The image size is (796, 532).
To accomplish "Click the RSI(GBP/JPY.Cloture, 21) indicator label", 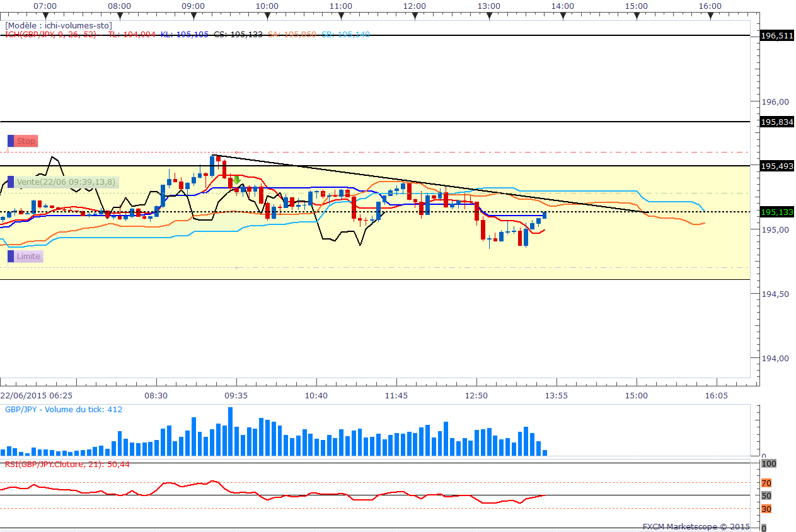I will coord(67,464).
